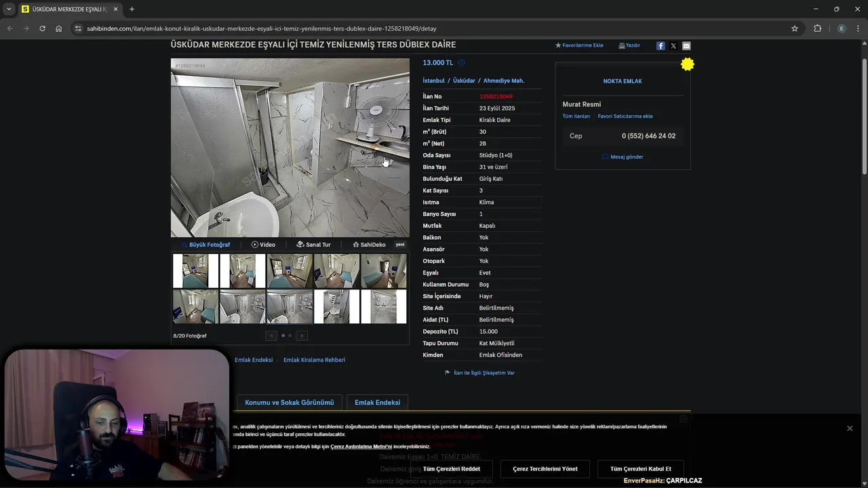This screenshot has width=868, height=488.
Task: Share the listing on X (Twitter)
Action: coord(673,45)
